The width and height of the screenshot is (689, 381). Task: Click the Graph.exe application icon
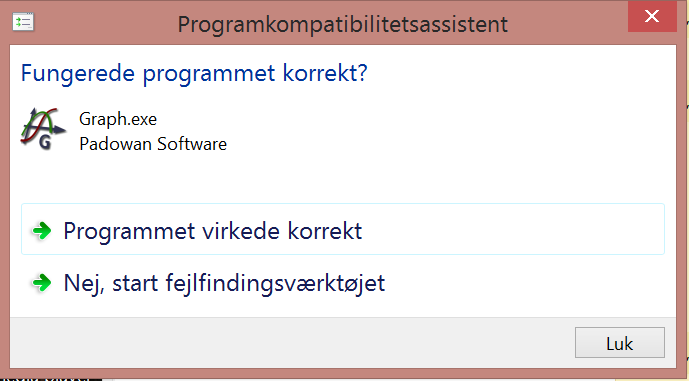(43, 129)
